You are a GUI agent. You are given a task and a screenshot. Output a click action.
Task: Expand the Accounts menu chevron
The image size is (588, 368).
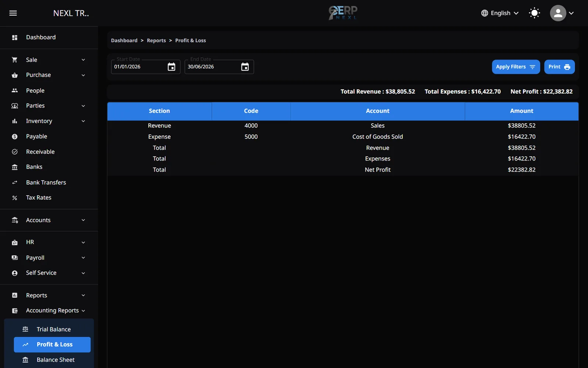(83, 220)
